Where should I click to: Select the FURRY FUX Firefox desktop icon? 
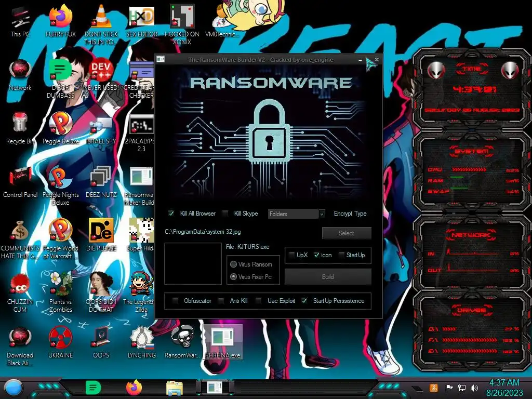pos(61,22)
